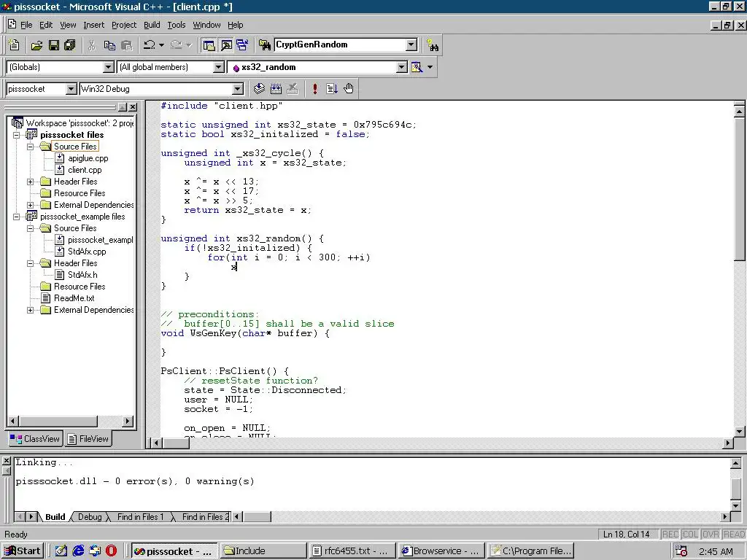The width and height of the screenshot is (747, 560).
Task: Open the Undo history dropdown arrow
Action: point(161,45)
